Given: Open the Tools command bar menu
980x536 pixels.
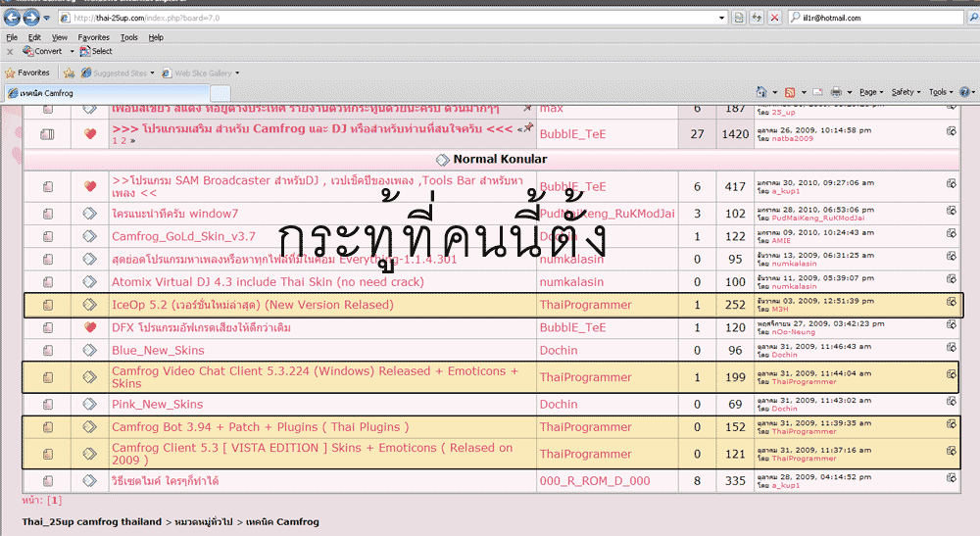Looking at the screenshot, I should click(x=941, y=92).
